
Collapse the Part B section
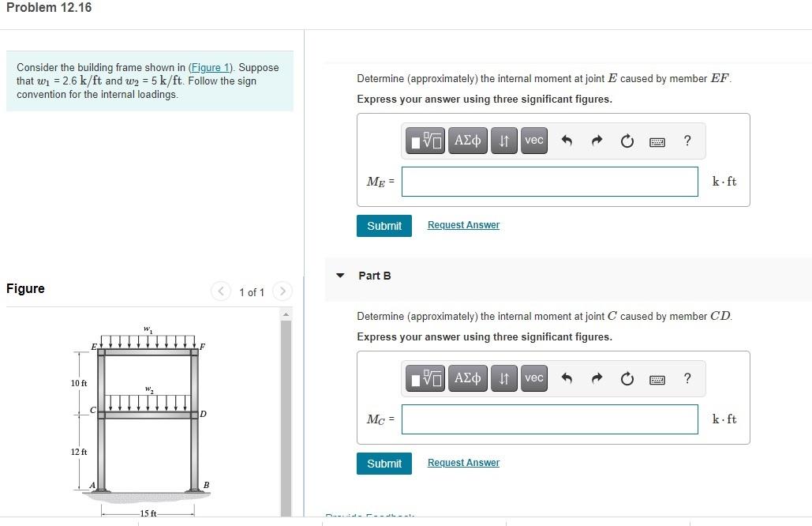(x=340, y=275)
